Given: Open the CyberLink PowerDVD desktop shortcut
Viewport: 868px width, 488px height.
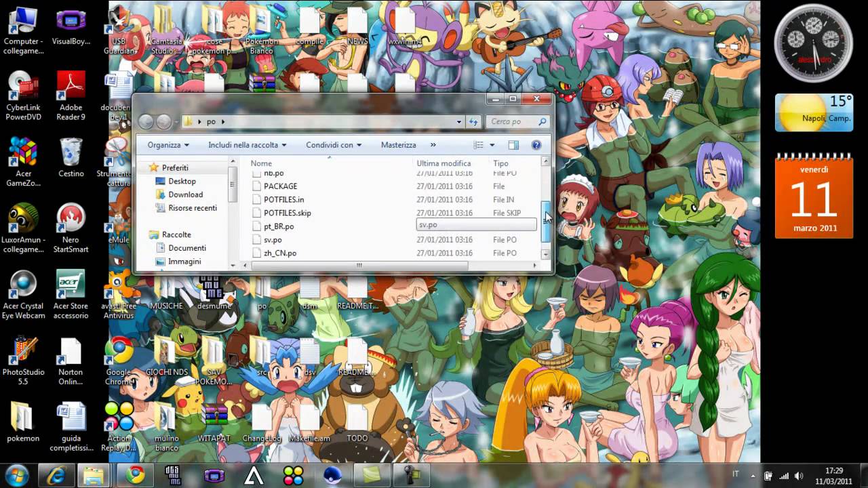Looking at the screenshot, I should pyautogui.click(x=23, y=96).
